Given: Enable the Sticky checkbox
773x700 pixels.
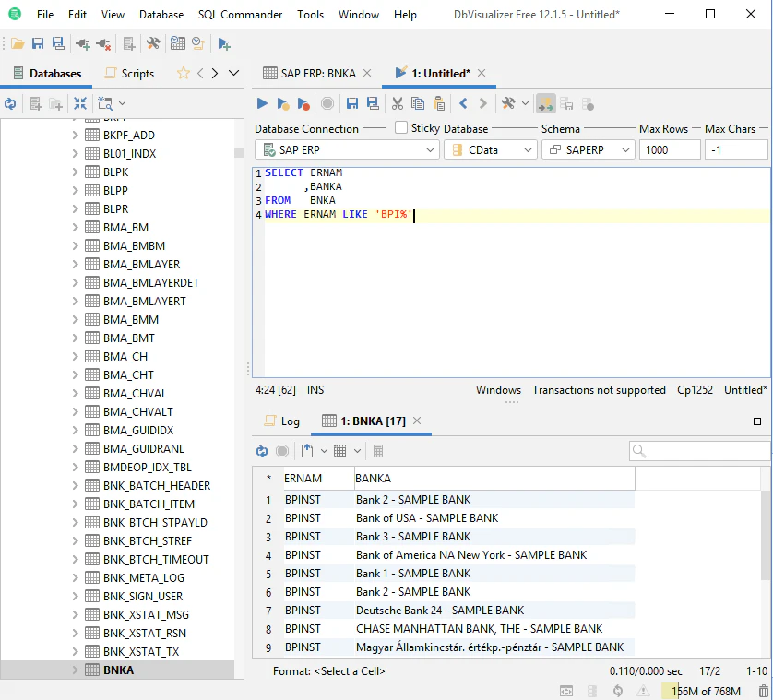Looking at the screenshot, I should 401,128.
